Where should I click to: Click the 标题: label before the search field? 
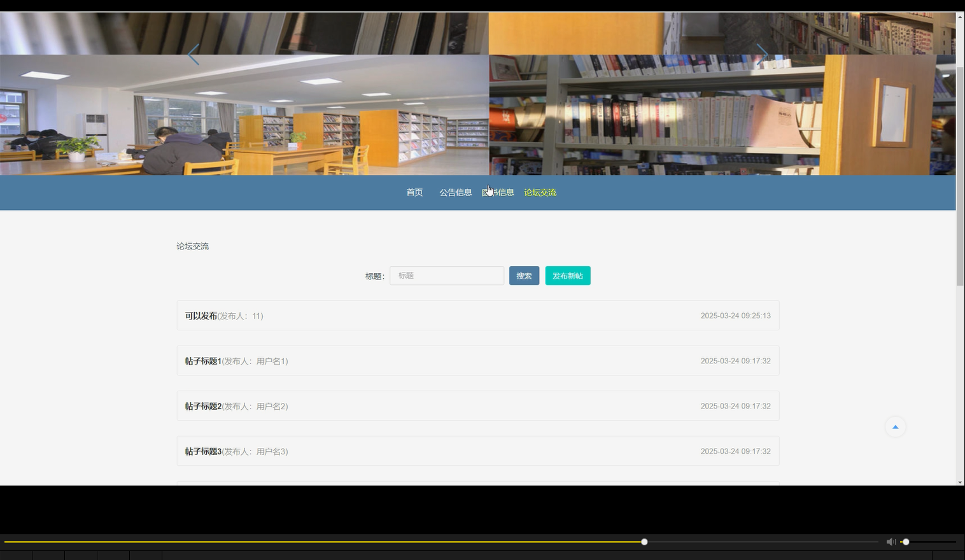(x=375, y=276)
